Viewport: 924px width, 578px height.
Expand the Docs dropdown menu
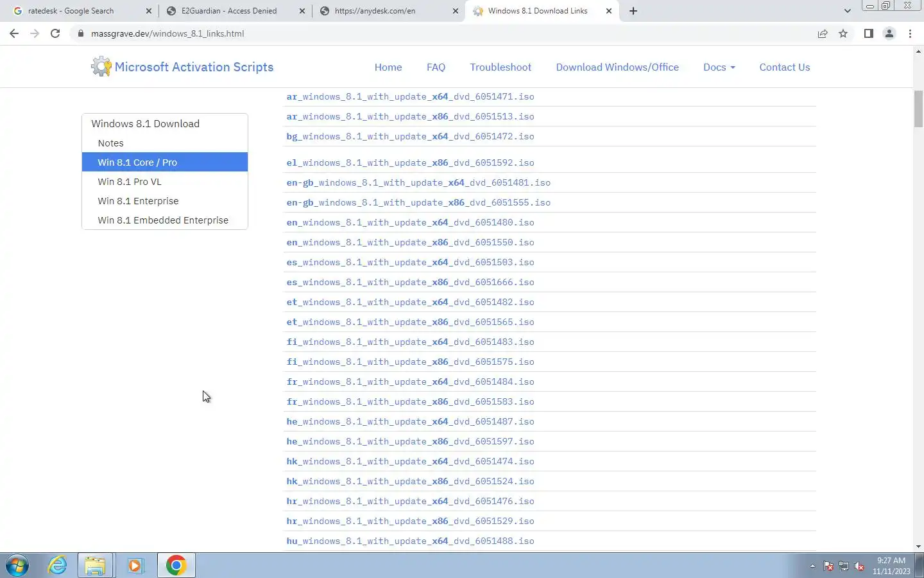coord(719,67)
